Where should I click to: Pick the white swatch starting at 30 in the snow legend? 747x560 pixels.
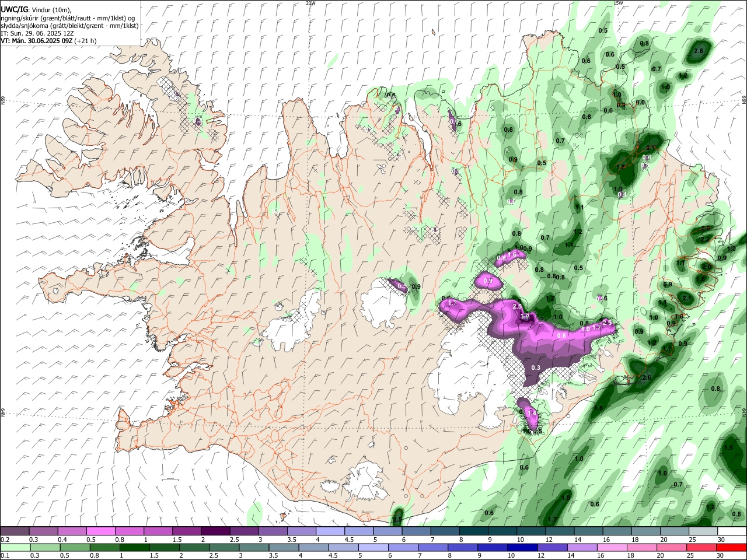(x=732, y=531)
